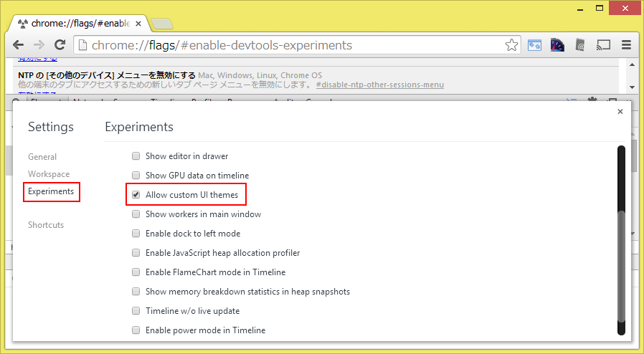
Task: Reload the chrome flags page
Action: pos(60,44)
